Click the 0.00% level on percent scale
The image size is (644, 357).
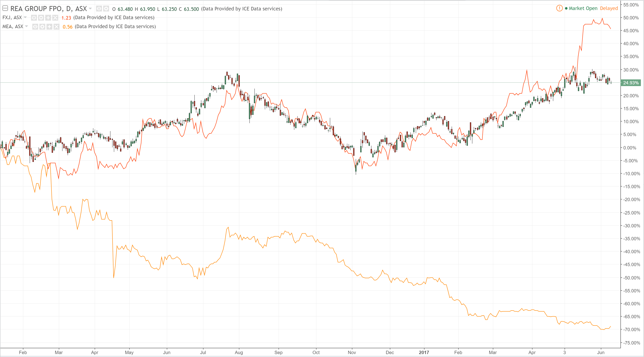point(629,148)
